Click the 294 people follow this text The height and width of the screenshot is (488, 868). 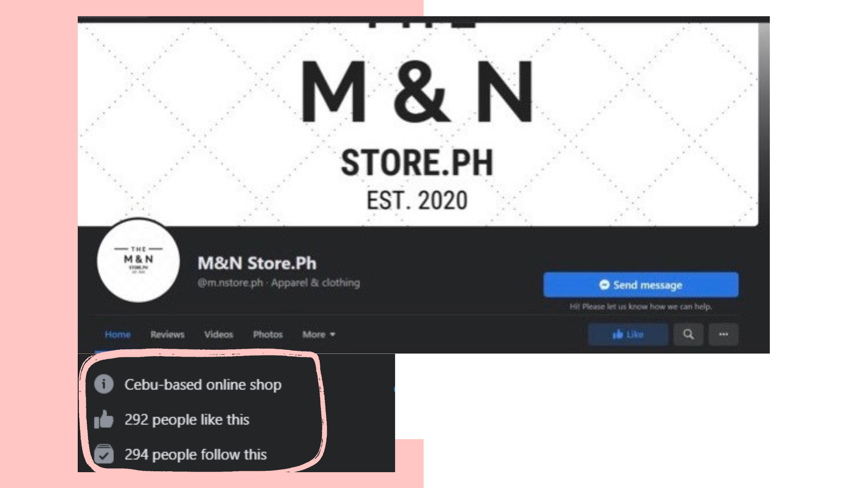196,455
